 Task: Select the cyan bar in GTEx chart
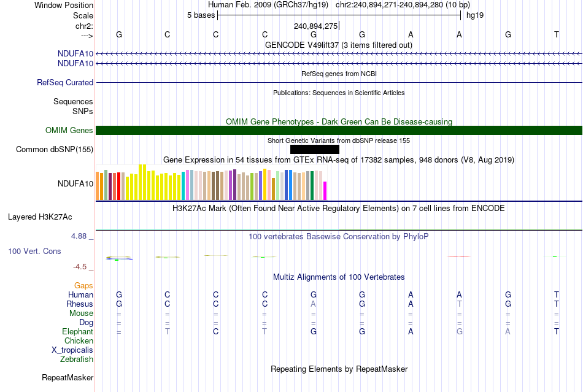click(x=183, y=186)
